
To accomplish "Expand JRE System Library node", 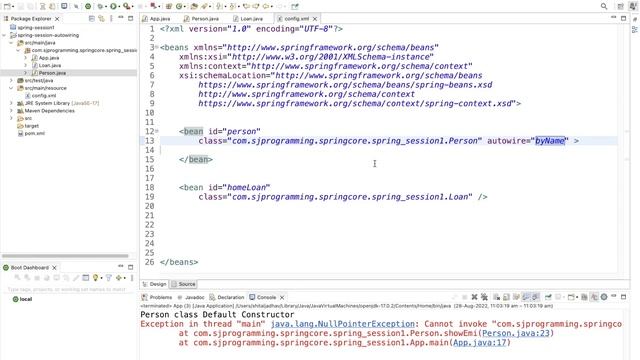I will click(11, 103).
